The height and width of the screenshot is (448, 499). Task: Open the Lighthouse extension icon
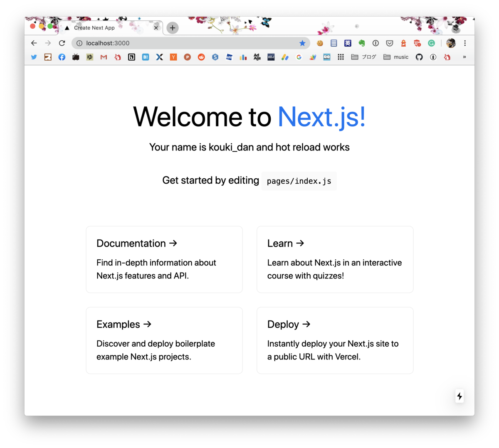403,43
